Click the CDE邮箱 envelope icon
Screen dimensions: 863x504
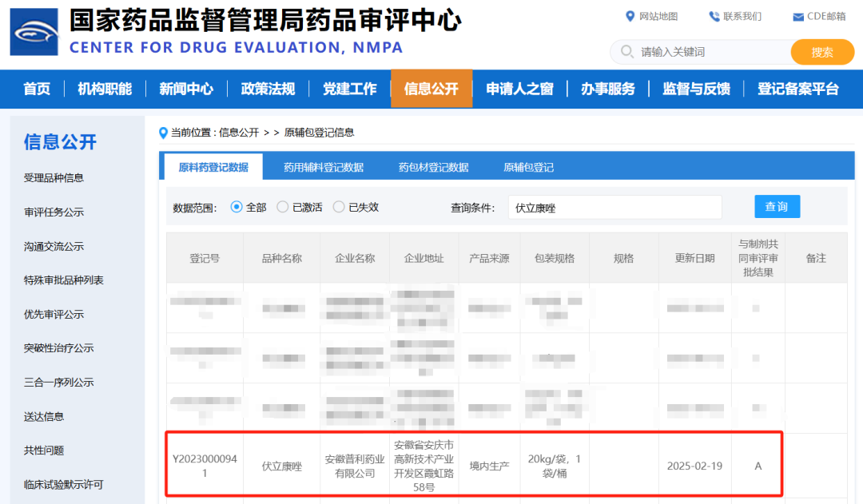pos(797,18)
